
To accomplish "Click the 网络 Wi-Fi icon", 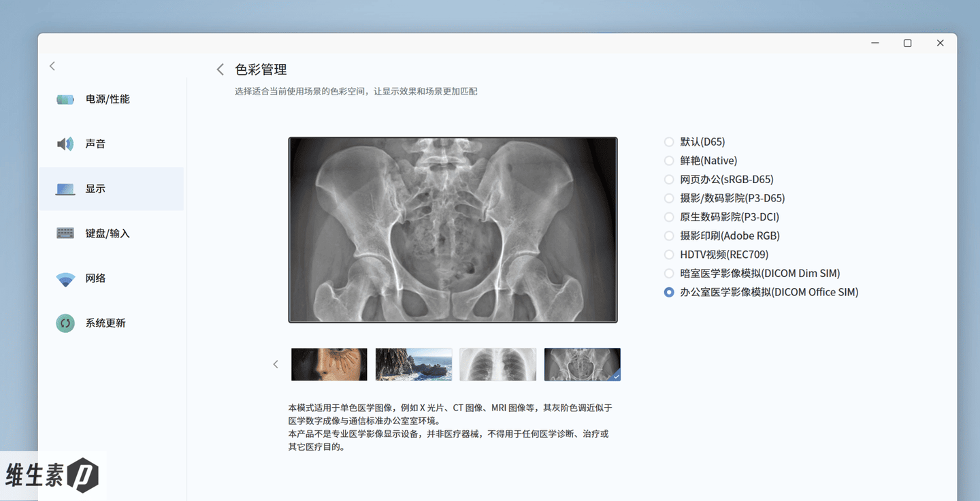I will coord(65,278).
